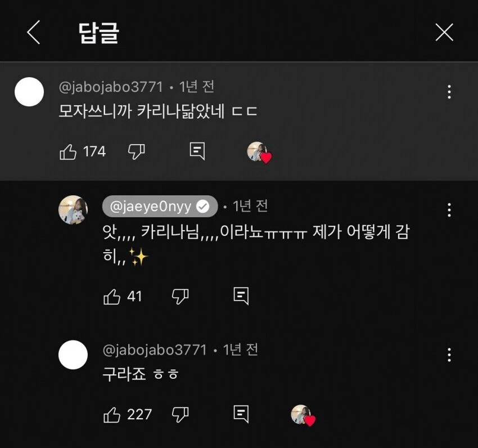478x448 pixels.
Task: Like the jaeye0nyy reply with 41 likes
Action: point(112,296)
